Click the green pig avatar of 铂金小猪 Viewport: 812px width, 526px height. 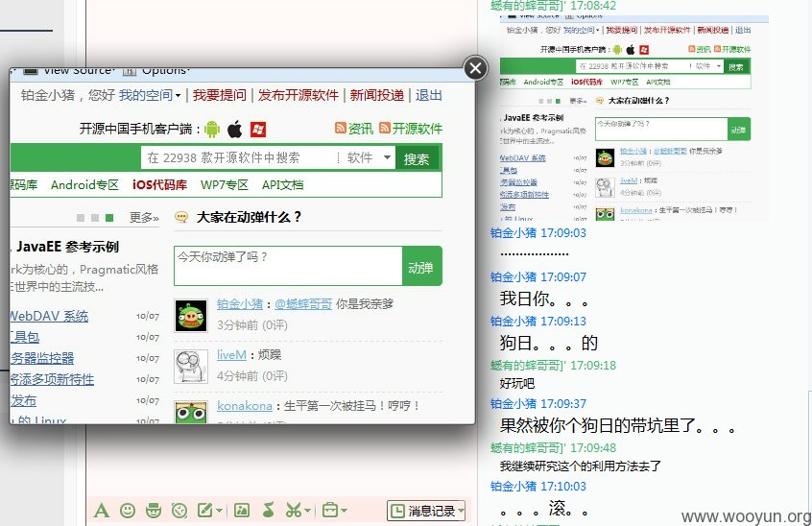191,316
